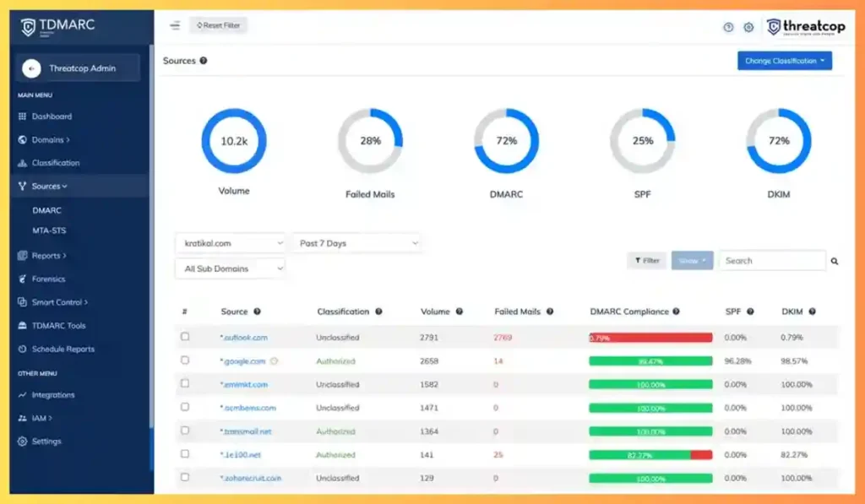The image size is (865, 504).
Task: Tick the checkbox for outlook.com row
Action: (185, 336)
